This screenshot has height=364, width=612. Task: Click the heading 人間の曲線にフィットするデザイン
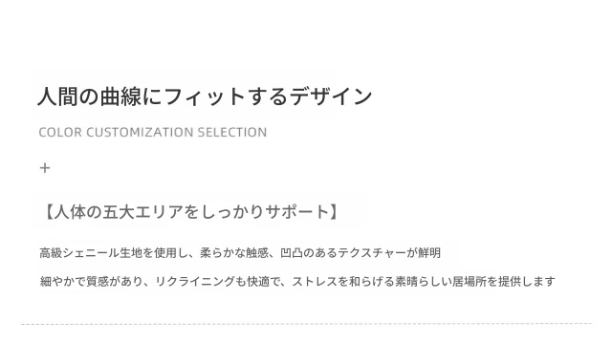tap(205, 96)
